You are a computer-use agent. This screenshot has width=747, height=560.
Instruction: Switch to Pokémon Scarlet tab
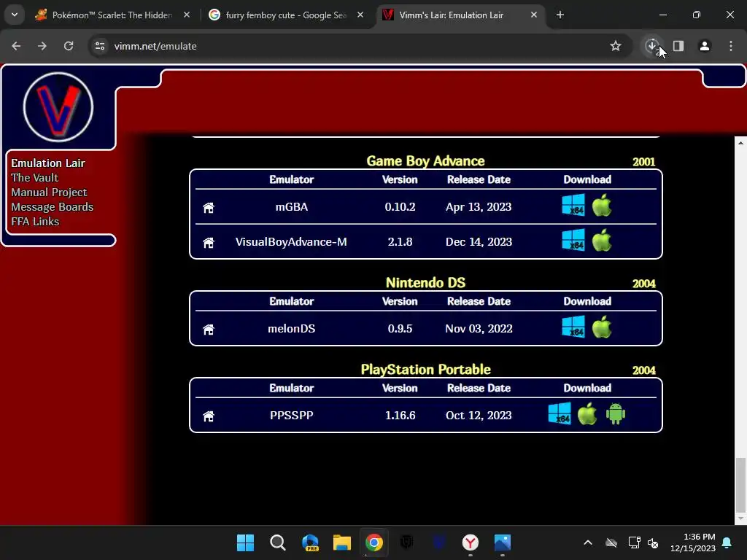112,15
